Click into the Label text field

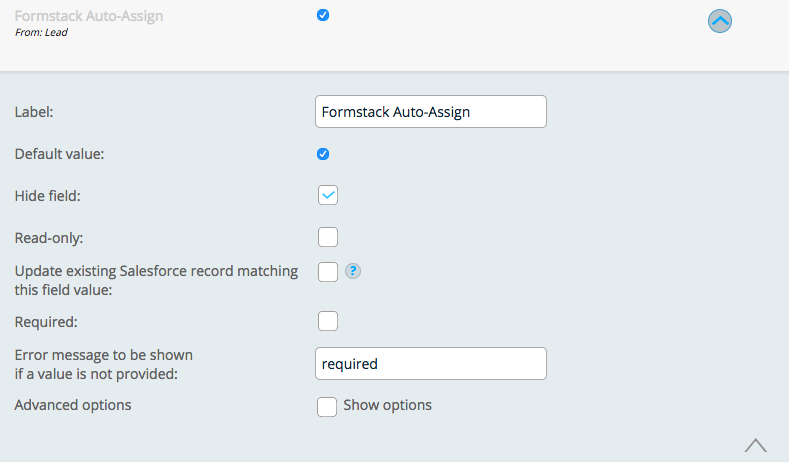click(x=430, y=112)
